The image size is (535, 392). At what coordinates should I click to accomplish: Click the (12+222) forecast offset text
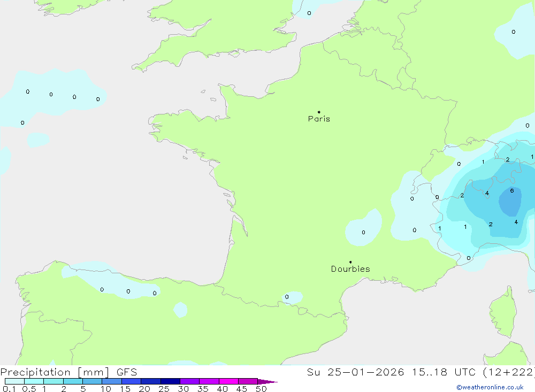509,372
